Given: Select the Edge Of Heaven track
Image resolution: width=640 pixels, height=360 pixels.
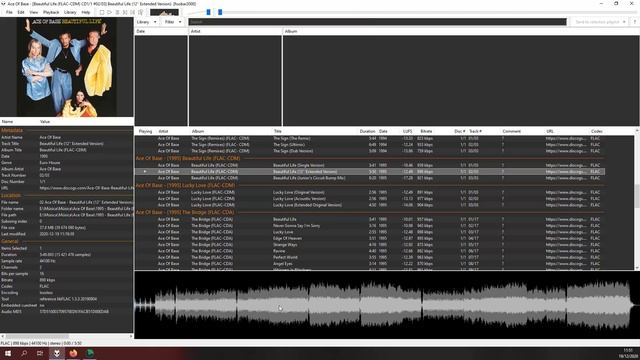Looking at the screenshot, I should click(x=370, y=238).
